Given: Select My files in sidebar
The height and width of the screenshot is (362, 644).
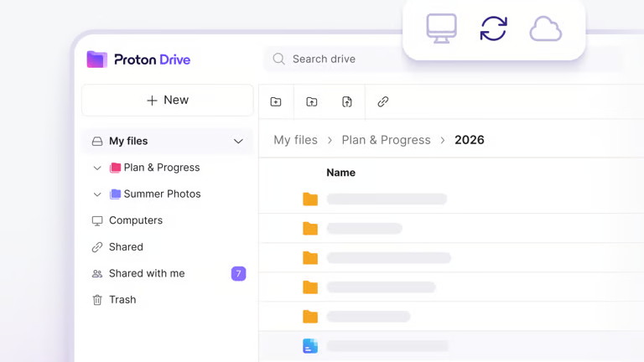Looking at the screenshot, I should (x=168, y=141).
